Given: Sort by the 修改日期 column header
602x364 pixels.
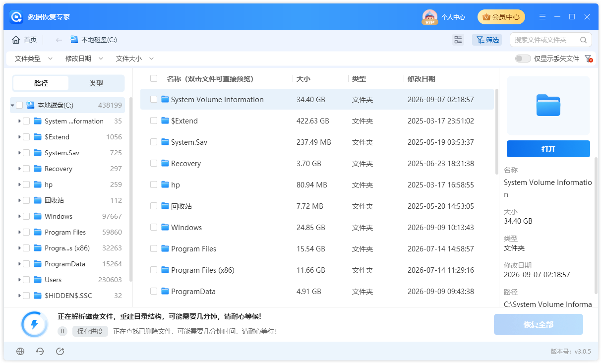Looking at the screenshot, I should point(421,78).
